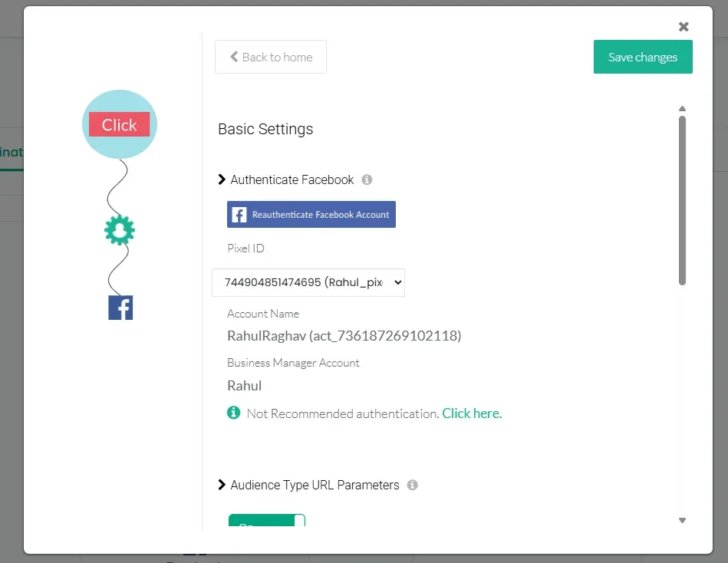Viewport: 728px width, 563px height.
Task: Click the settings panel scrollbar thumb
Action: (x=682, y=200)
